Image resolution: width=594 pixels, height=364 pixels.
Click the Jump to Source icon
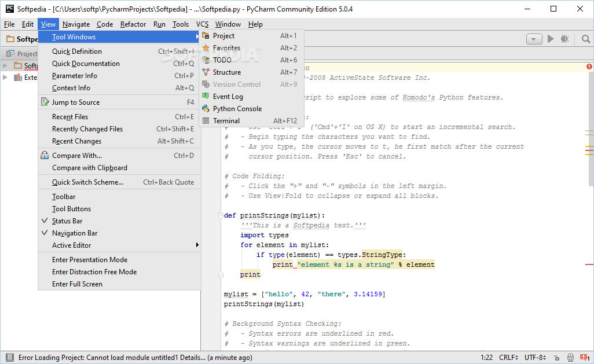tap(45, 102)
